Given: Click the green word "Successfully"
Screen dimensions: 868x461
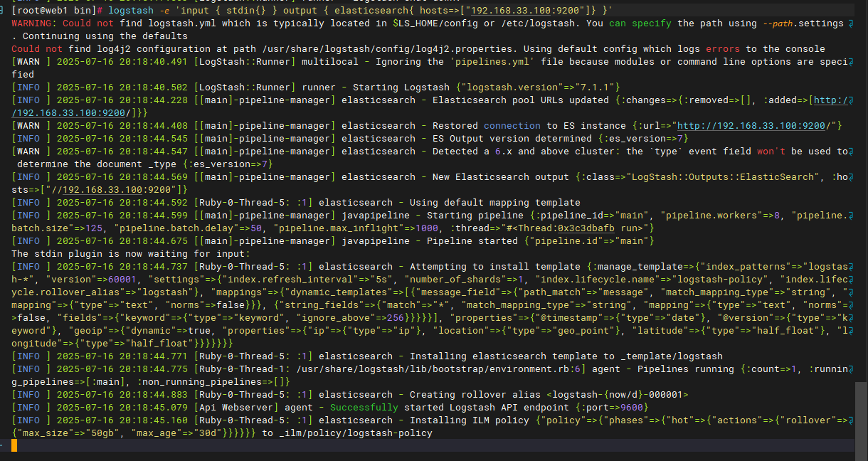Looking at the screenshot, I should point(364,408).
